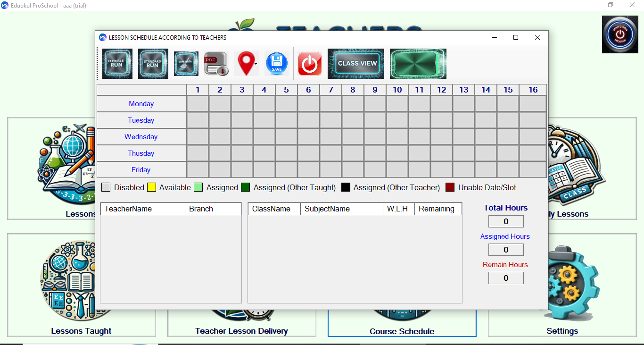The image size is (644, 345).
Task: Select period column 8 header
Action: [x=353, y=90]
